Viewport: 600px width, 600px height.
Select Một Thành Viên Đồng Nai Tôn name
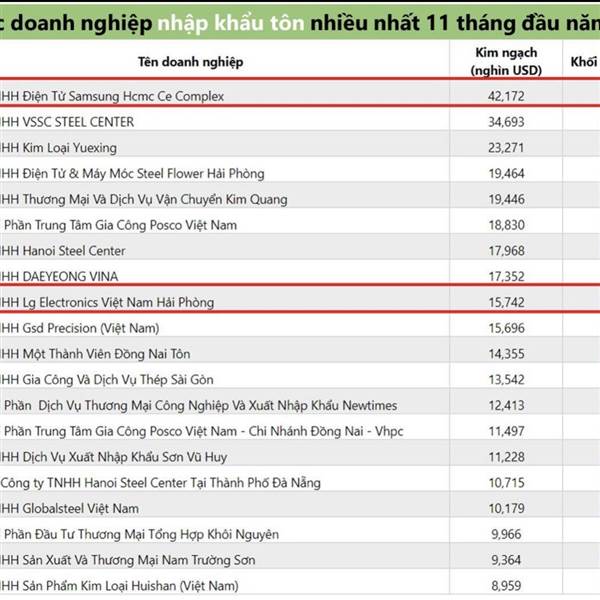click(x=95, y=354)
